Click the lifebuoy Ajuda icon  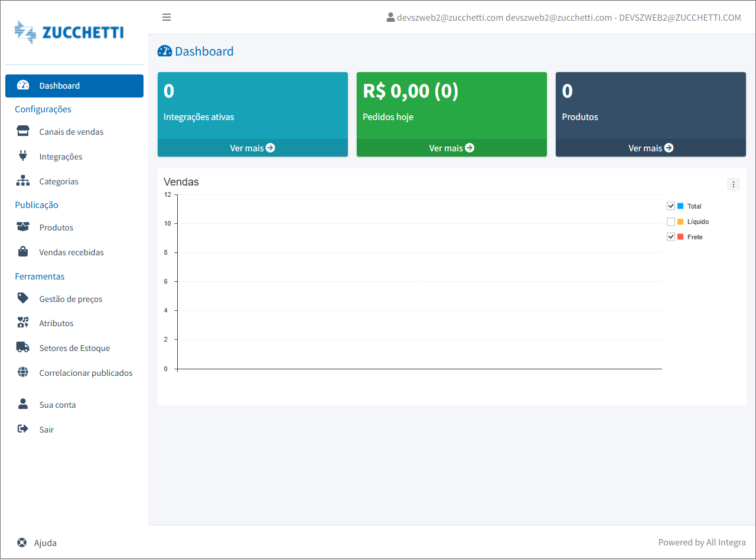22,542
